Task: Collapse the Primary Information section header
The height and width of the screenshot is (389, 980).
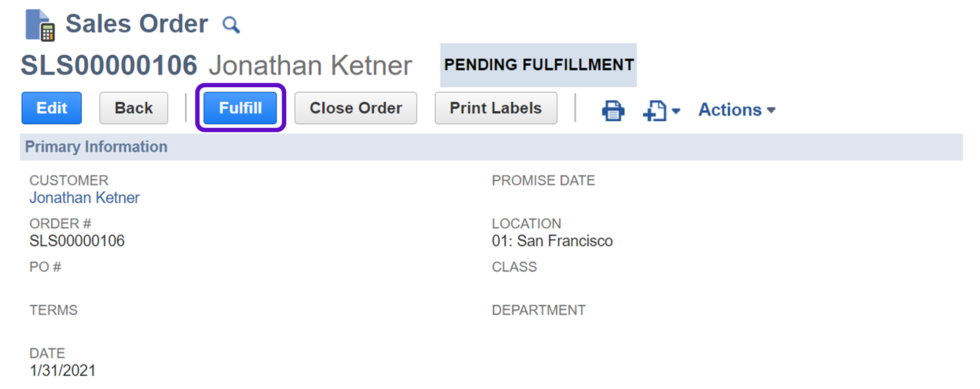Action: tap(96, 146)
